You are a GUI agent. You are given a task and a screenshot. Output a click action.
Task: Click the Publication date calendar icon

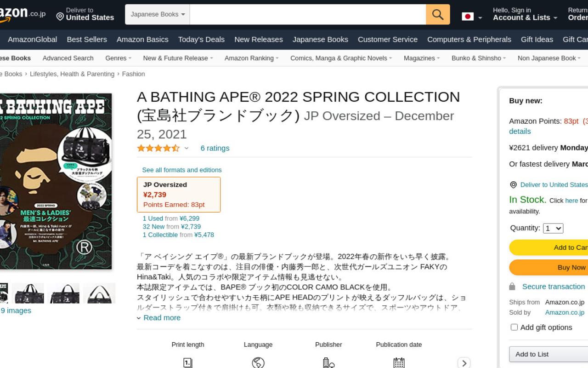click(399, 363)
